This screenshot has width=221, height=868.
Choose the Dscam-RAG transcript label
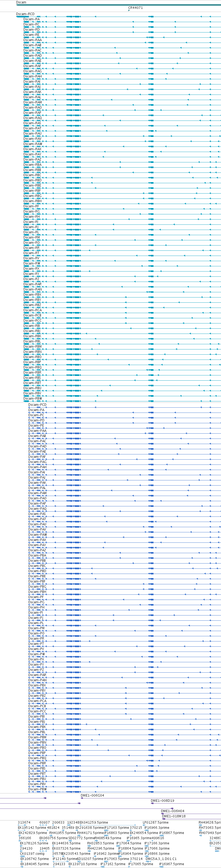(33, 71)
